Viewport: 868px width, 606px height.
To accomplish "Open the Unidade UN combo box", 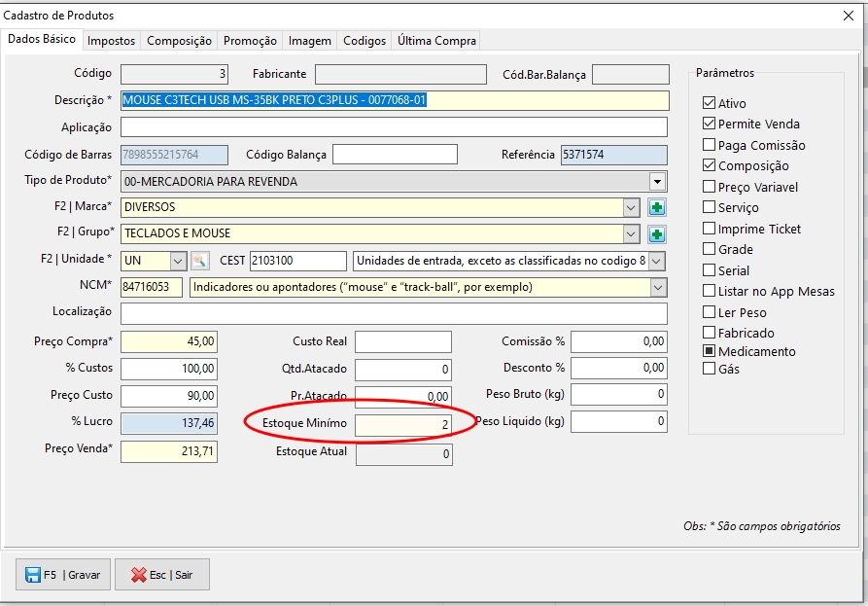I will 178,261.
